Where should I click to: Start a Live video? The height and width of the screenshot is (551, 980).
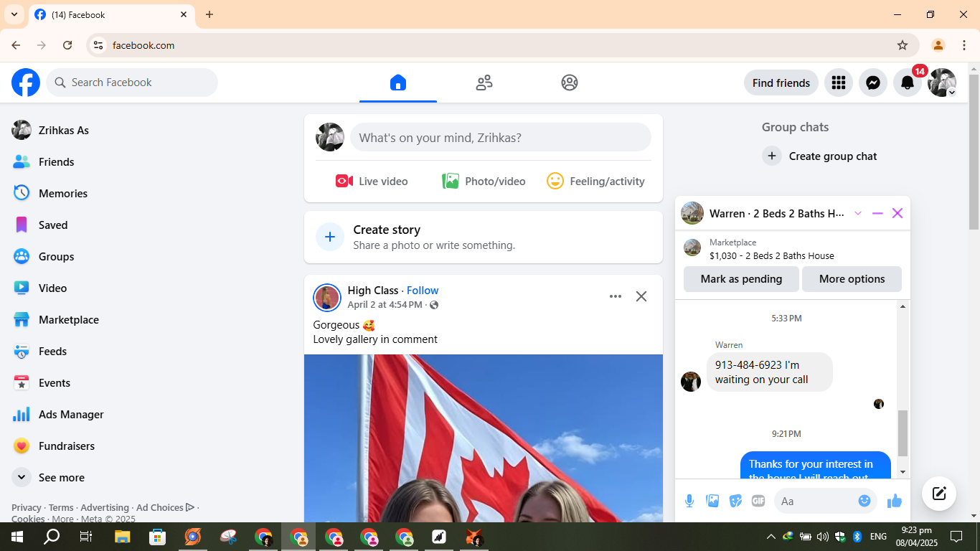pos(372,181)
